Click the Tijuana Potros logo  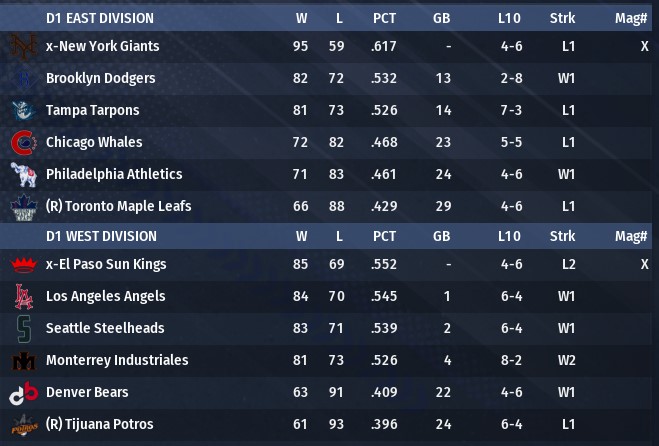tap(22, 424)
